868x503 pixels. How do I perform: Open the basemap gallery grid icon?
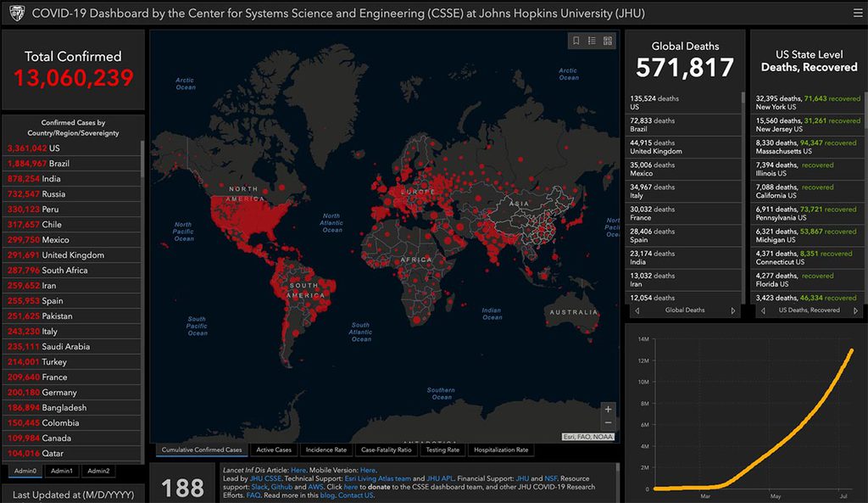[608, 41]
